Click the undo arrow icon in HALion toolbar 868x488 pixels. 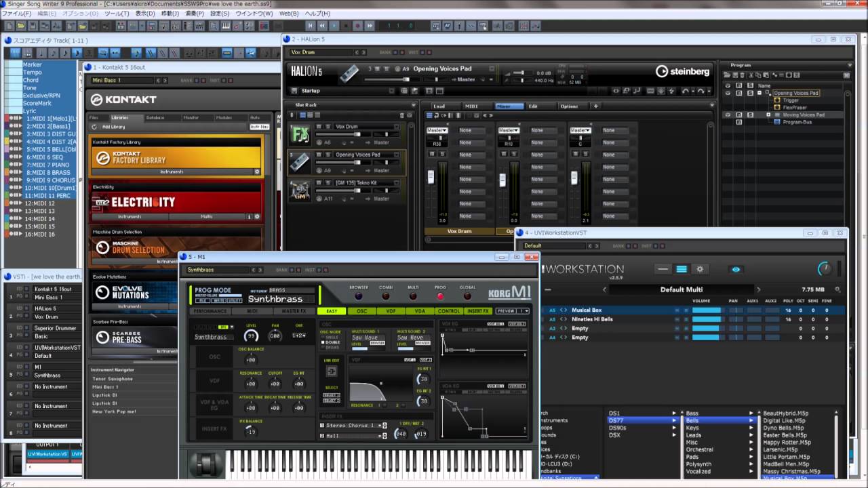coord(686,91)
